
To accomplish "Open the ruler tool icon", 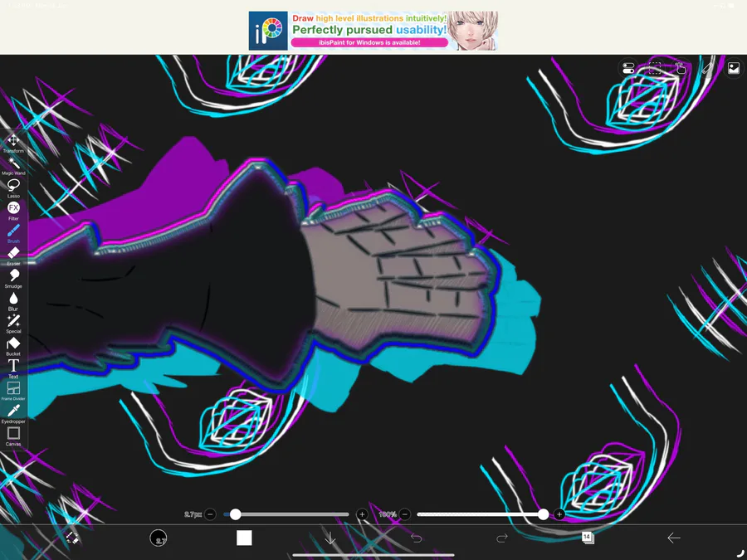I will [707, 69].
